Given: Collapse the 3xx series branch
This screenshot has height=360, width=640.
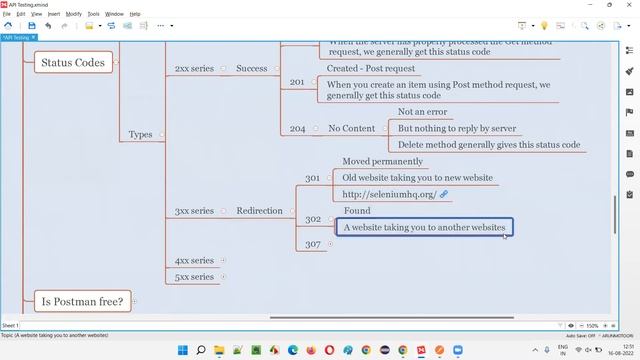Looking at the screenshot, I should (223, 211).
